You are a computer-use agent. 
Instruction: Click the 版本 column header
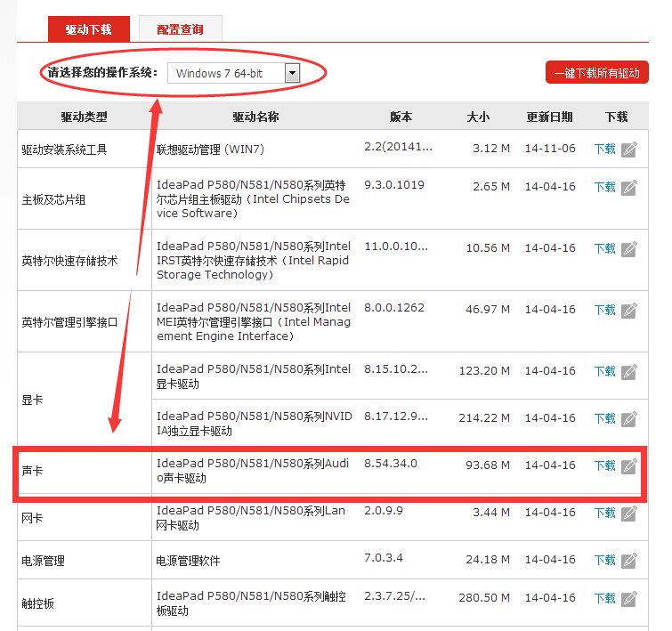tap(401, 117)
